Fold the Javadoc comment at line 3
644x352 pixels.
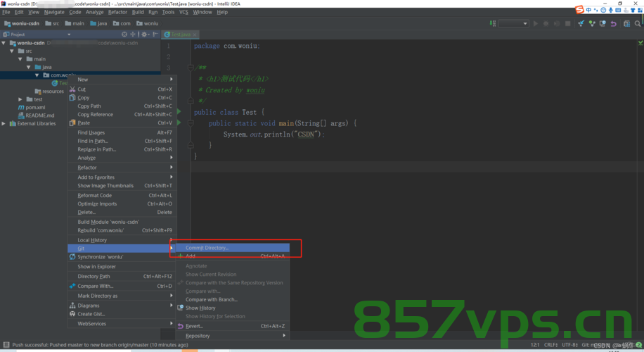191,68
